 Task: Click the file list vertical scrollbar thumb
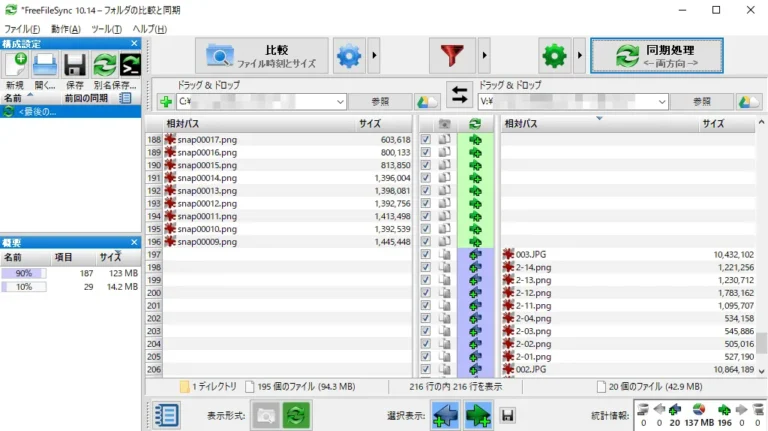[761, 343]
